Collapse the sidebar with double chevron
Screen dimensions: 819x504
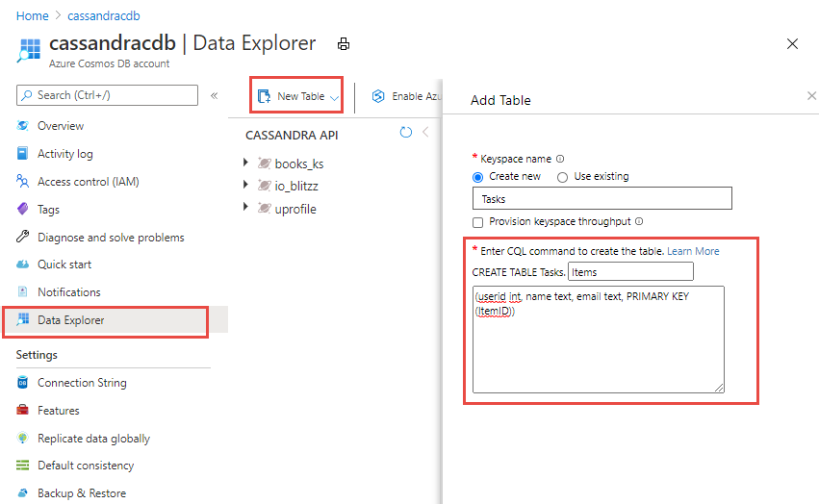pos(214,95)
